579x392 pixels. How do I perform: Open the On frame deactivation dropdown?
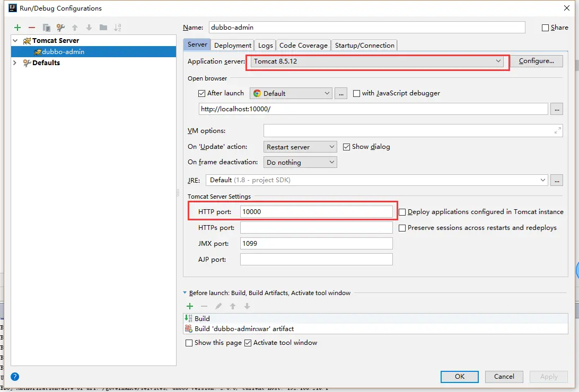[x=300, y=162]
